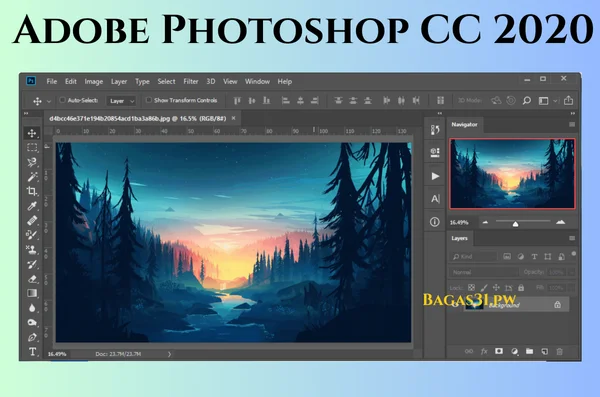Open the Move tool preset dropdown arrow
The width and height of the screenshot is (600, 397).
[49, 101]
